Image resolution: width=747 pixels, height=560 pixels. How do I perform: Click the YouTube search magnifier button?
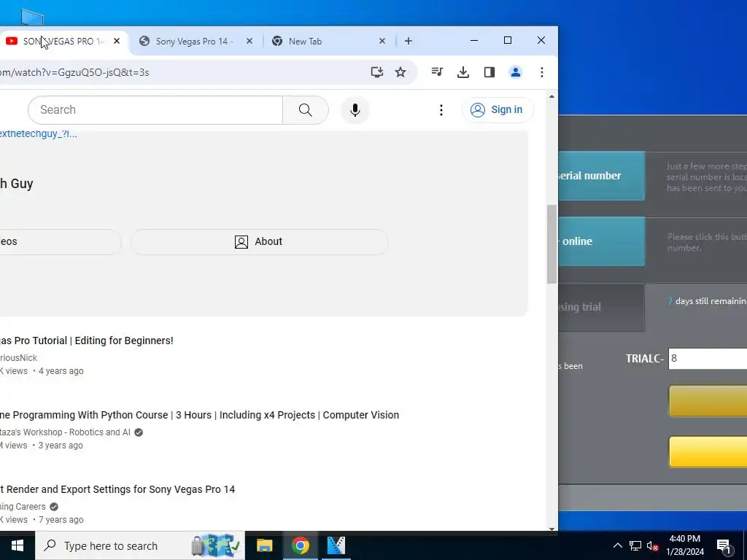coord(306,110)
